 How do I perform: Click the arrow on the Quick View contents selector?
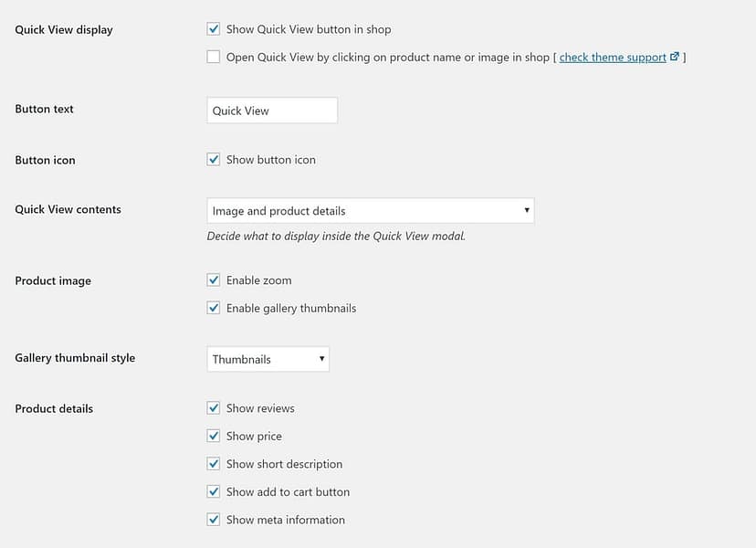coord(527,210)
